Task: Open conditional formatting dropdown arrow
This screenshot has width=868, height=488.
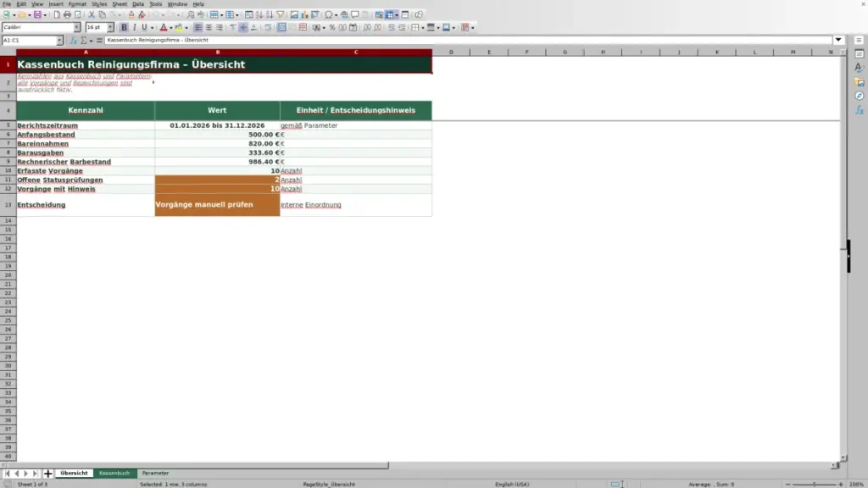Action: coord(473,28)
